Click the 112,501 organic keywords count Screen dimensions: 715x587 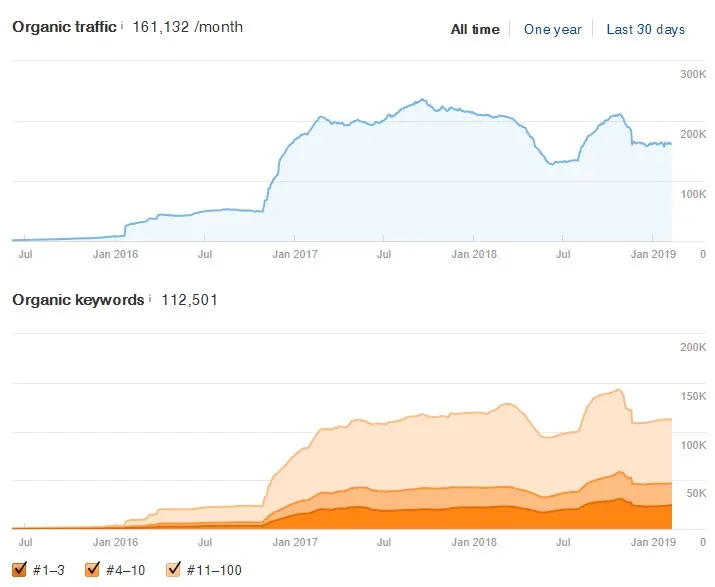tap(189, 300)
